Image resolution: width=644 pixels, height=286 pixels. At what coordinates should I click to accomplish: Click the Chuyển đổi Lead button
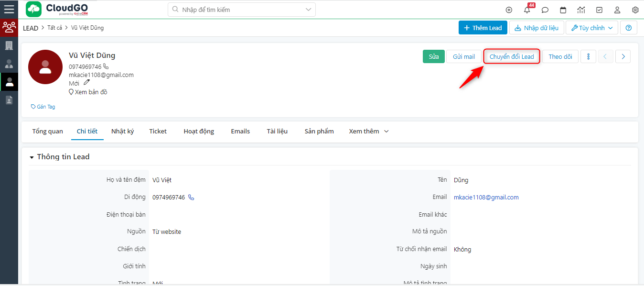[x=512, y=56]
